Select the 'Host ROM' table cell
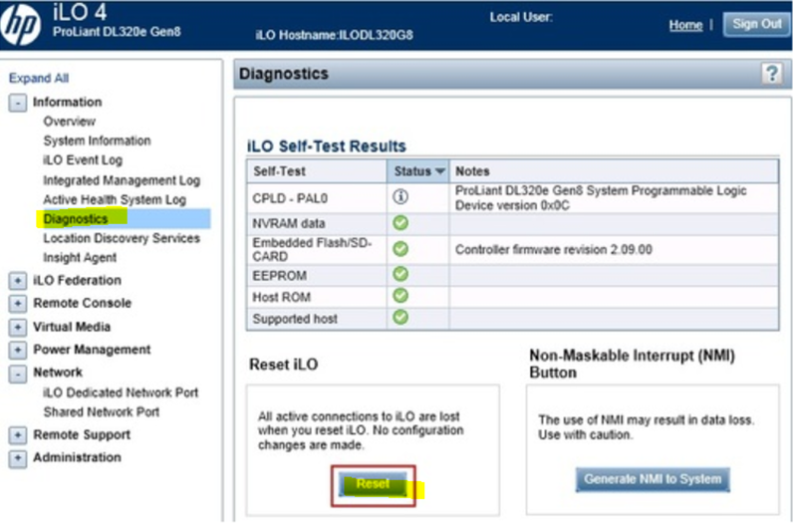793x532 pixels. [317, 297]
